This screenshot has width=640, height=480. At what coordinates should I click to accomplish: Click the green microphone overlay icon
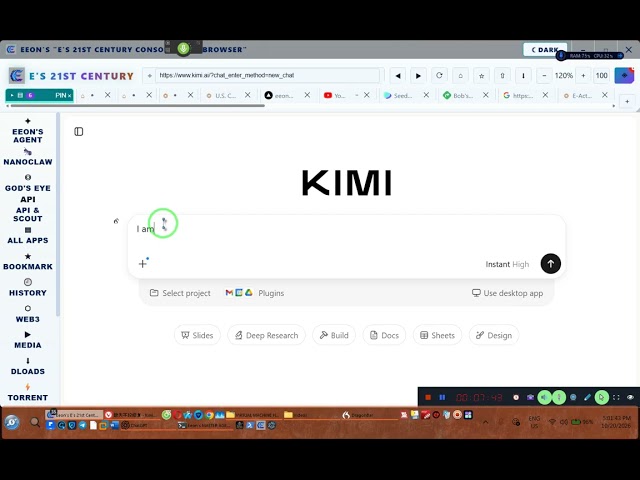coord(183,49)
